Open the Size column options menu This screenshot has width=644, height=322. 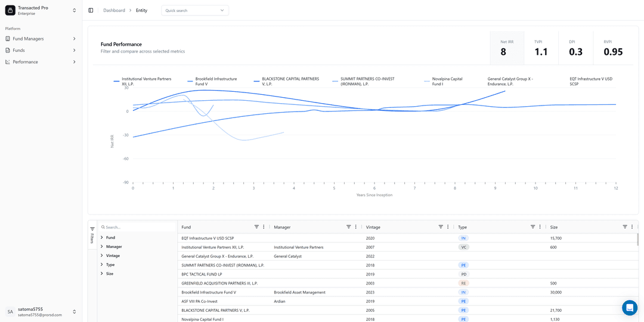pos(632,227)
